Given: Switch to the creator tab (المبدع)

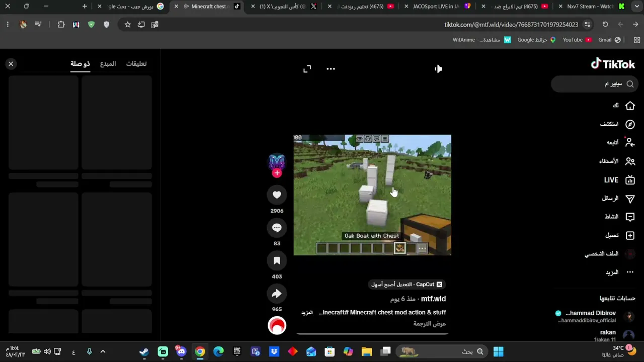Looking at the screenshot, I should click(108, 64).
